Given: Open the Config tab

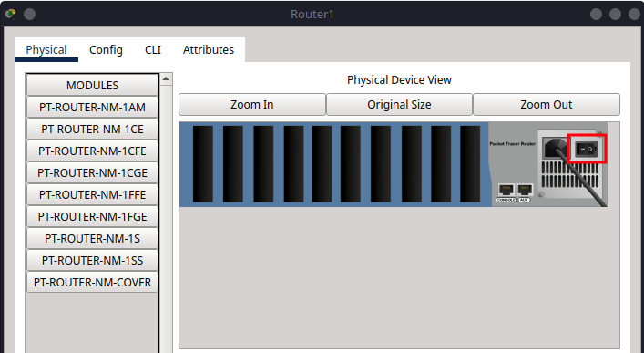Looking at the screenshot, I should coord(106,50).
